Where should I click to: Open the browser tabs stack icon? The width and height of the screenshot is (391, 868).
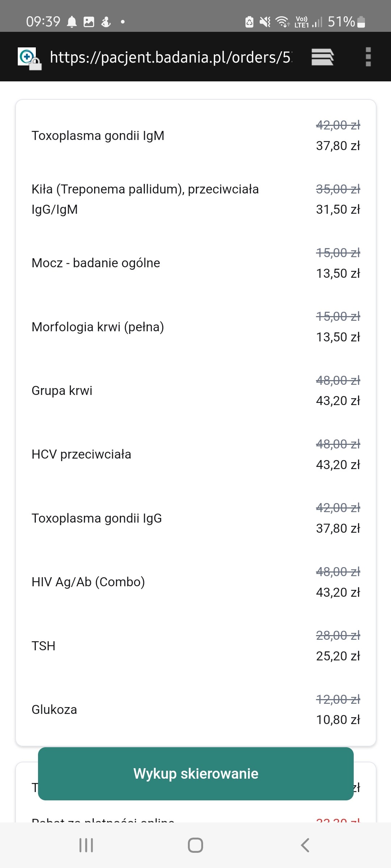point(322,57)
